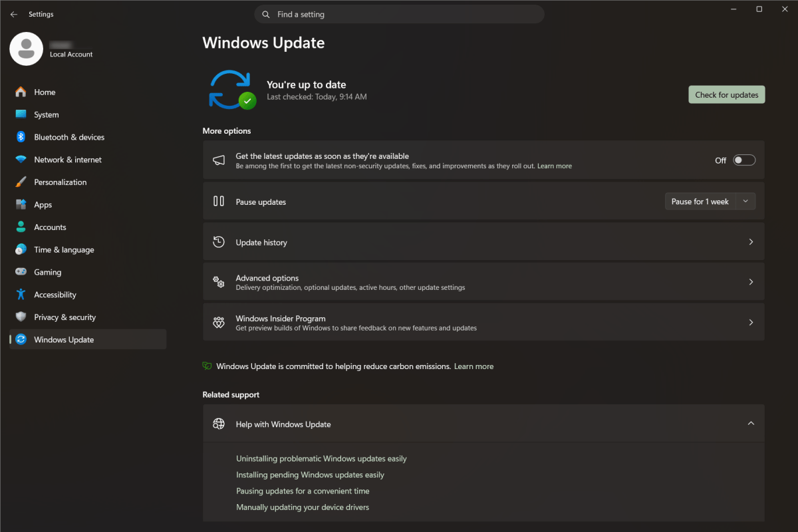Open Network & internet settings
798x532 pixels.
coord(88,160)
